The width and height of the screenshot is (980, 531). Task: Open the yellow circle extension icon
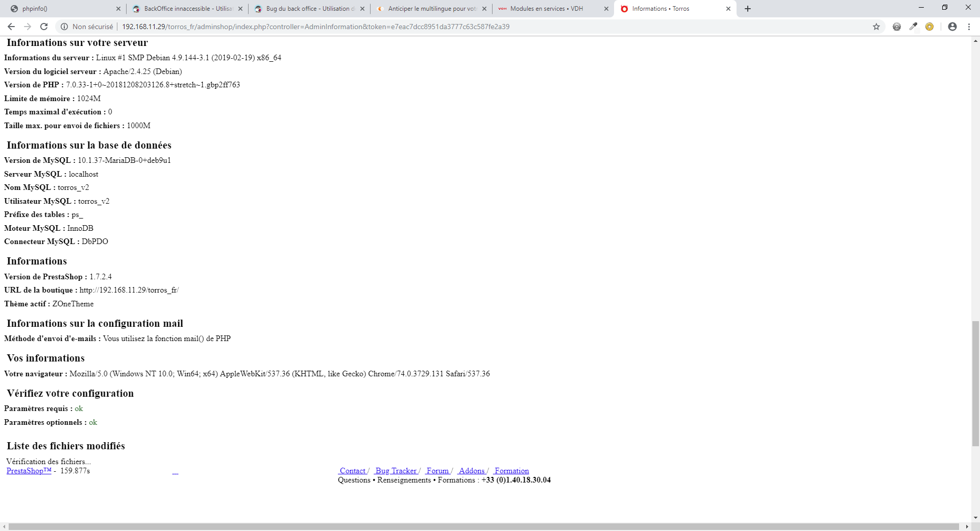click(929, 27)
